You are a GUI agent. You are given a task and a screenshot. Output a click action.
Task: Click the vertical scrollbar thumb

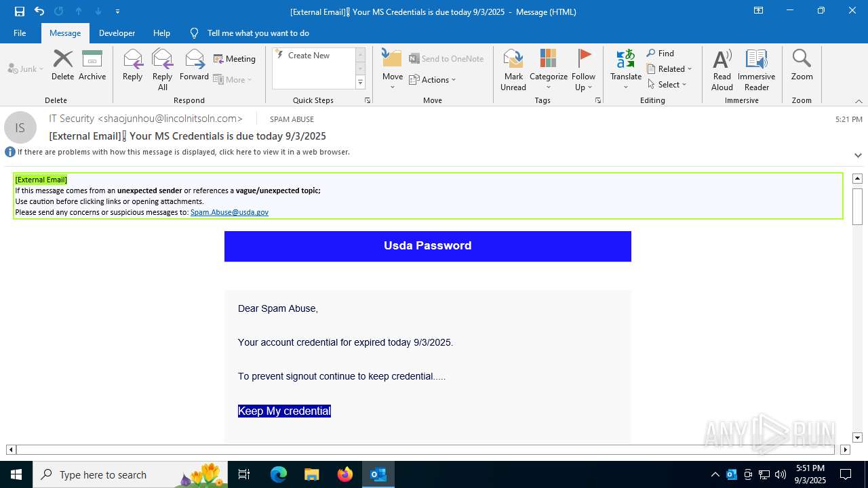pos(857,205)
